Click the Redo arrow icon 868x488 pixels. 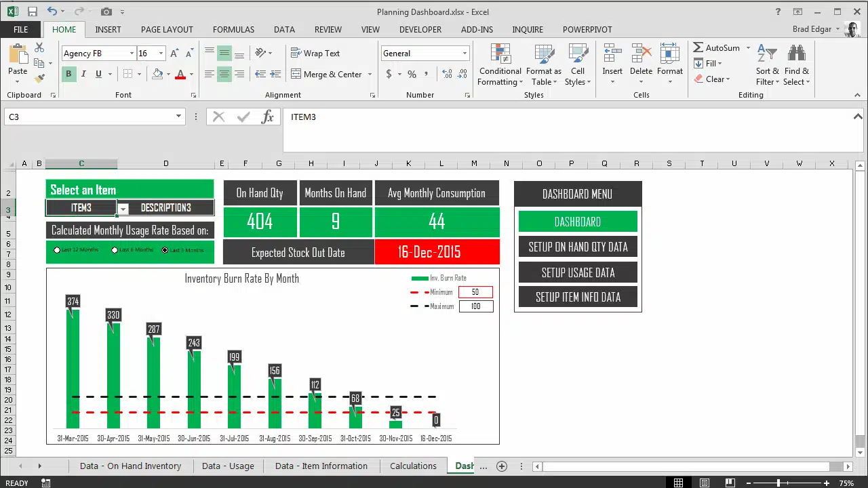click(78, 12)
